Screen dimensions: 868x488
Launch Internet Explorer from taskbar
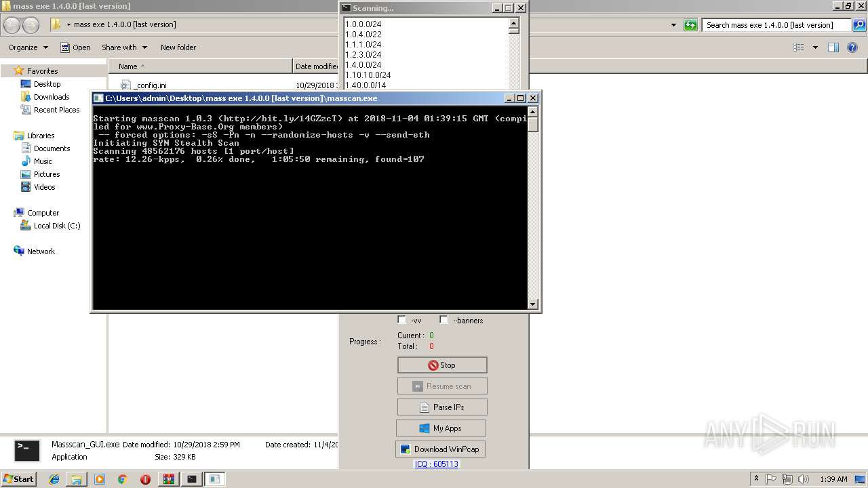[x=54, y=479]
